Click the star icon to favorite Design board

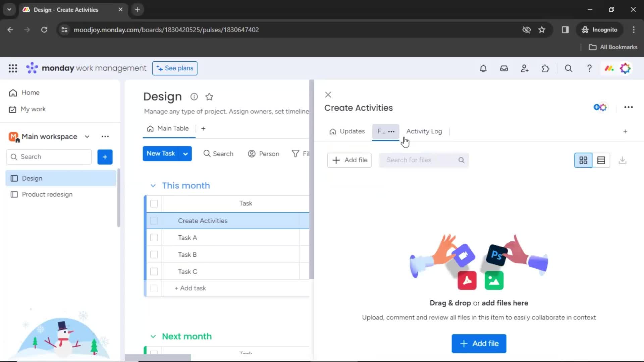point(210,97)
